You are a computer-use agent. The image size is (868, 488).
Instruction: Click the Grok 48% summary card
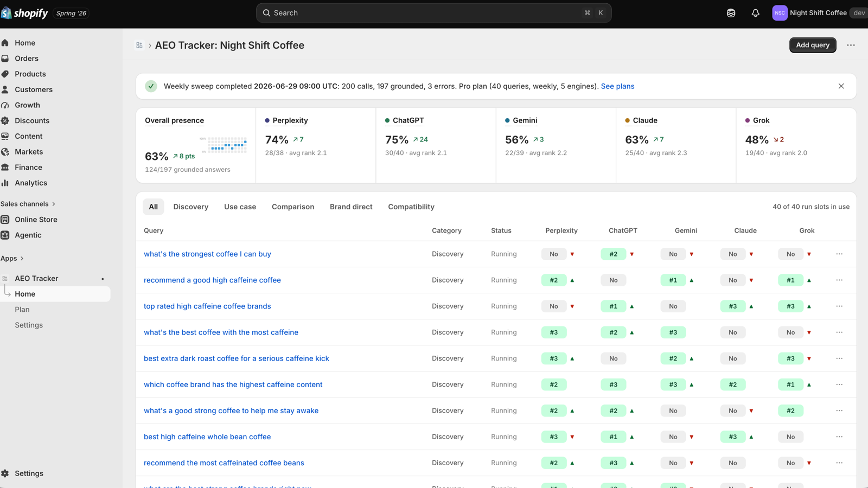[796, 145]
